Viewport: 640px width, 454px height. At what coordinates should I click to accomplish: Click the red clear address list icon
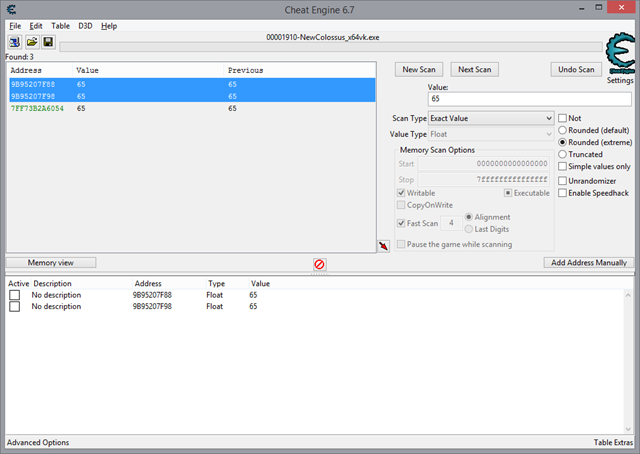319,264
